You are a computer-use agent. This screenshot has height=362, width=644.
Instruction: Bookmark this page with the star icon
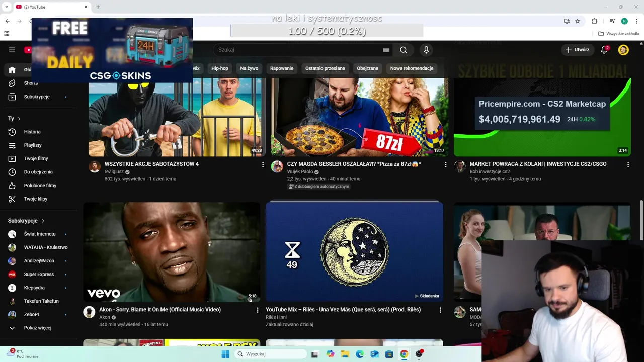coord(578,21)
